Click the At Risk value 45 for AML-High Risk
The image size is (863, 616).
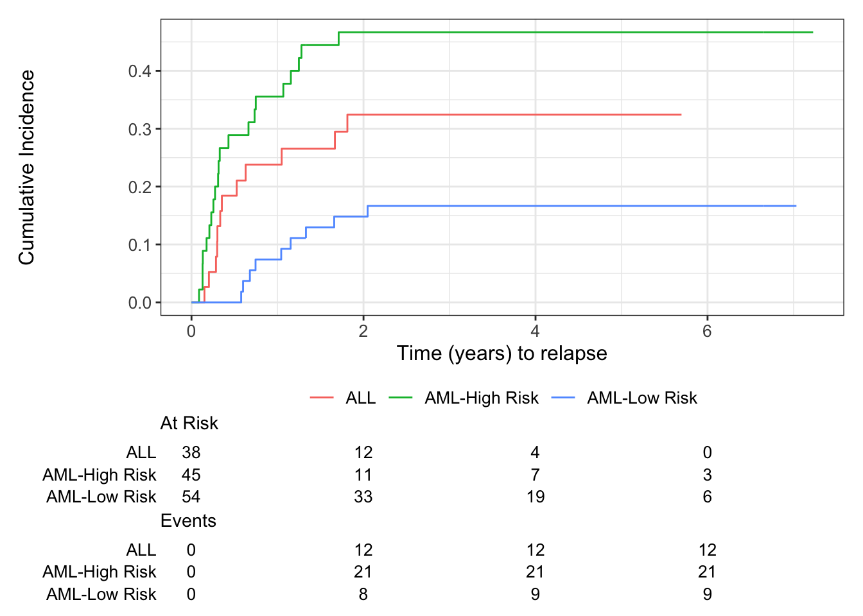(191, 475)
